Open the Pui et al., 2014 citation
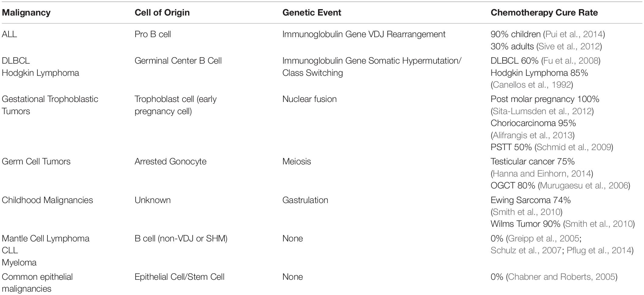 (574, 34)
